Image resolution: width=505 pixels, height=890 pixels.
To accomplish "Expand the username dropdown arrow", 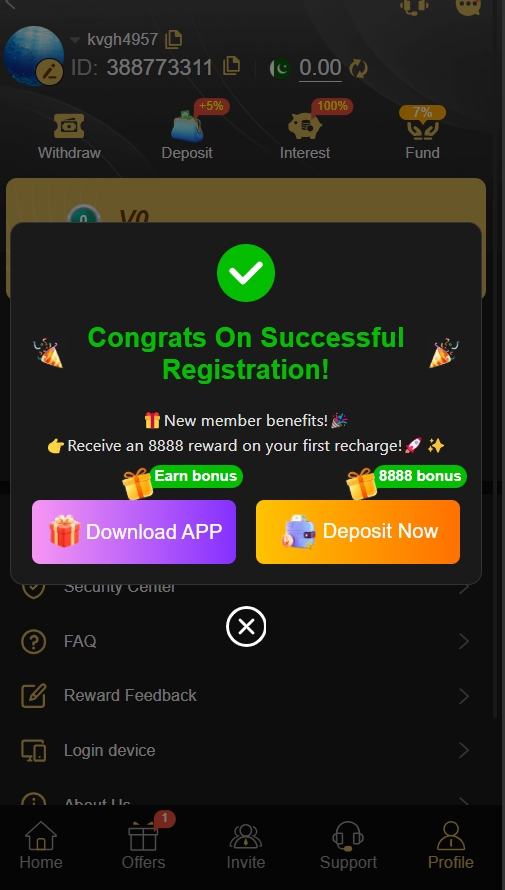I will 75,40.
